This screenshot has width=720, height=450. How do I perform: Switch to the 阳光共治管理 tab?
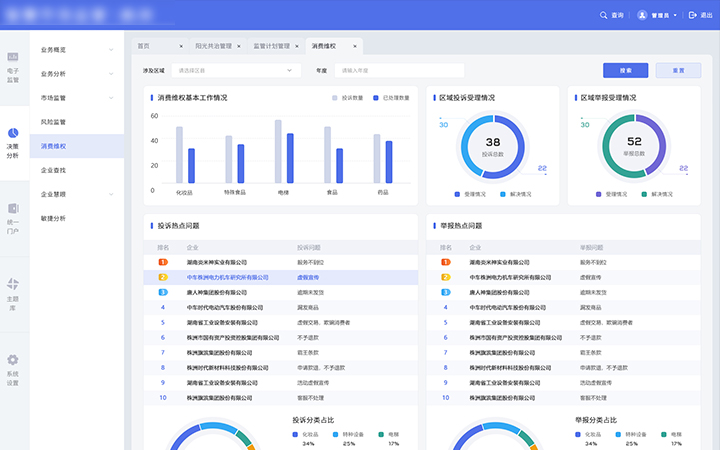point(212,46)
